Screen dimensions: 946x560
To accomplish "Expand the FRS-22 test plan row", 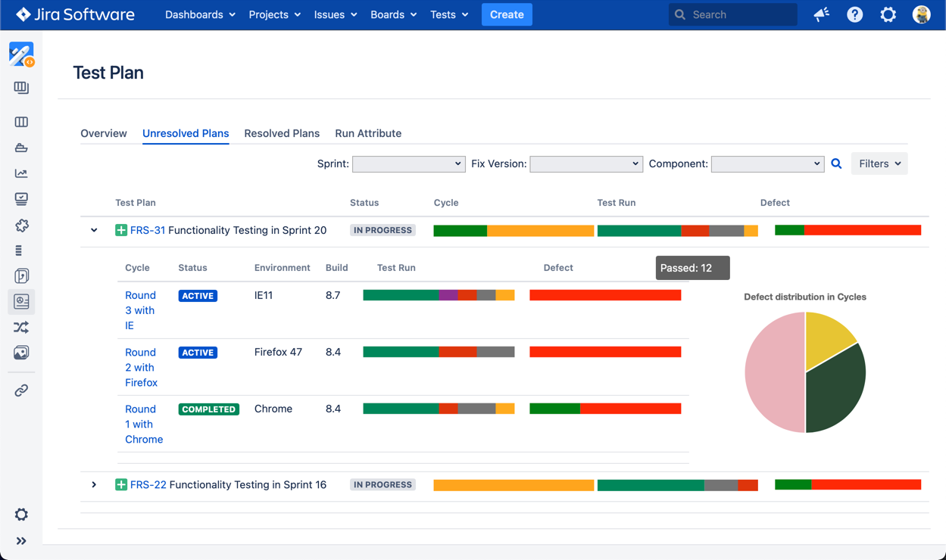I will [x=94, y=484].
